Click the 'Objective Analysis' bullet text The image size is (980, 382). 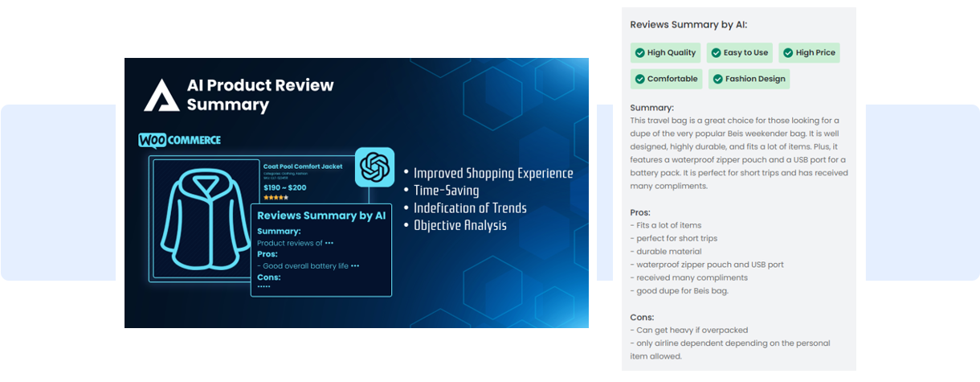(460, 225)
